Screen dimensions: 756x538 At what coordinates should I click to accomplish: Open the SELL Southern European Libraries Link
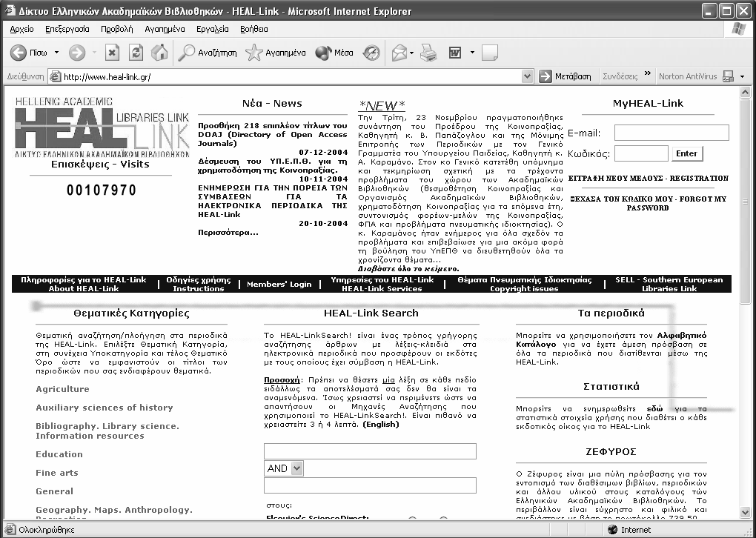669,285
